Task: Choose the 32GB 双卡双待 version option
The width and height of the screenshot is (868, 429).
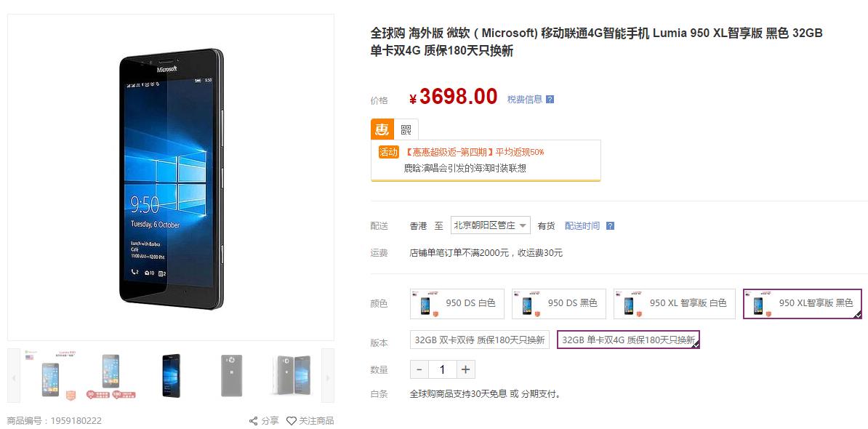Action: tap(479, 339)
